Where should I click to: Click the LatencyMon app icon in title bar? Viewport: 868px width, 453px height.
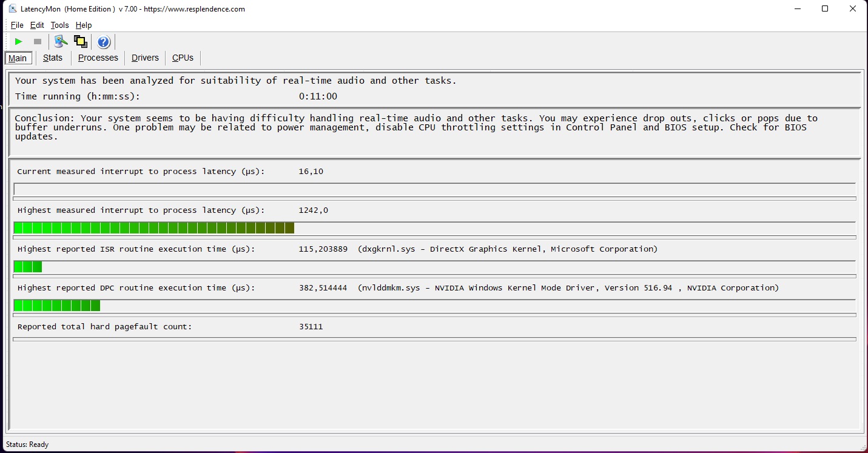13,8
